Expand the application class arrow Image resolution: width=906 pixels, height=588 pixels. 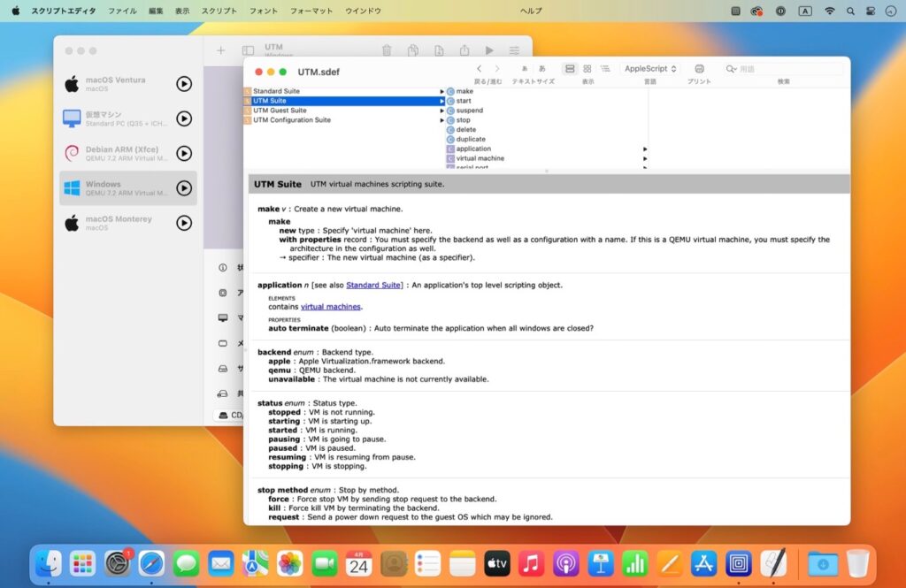coord(645,149)
